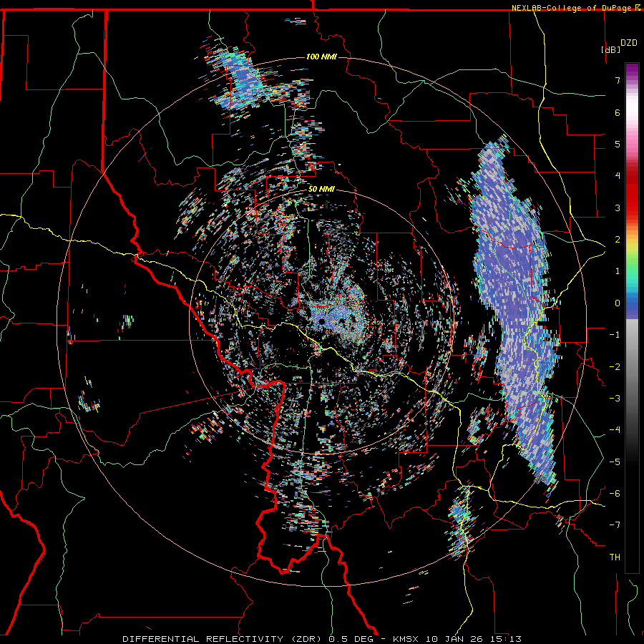Screen dimensions: 644x644
Task: Click the positive '6' scale label
Action: (618, 112)
